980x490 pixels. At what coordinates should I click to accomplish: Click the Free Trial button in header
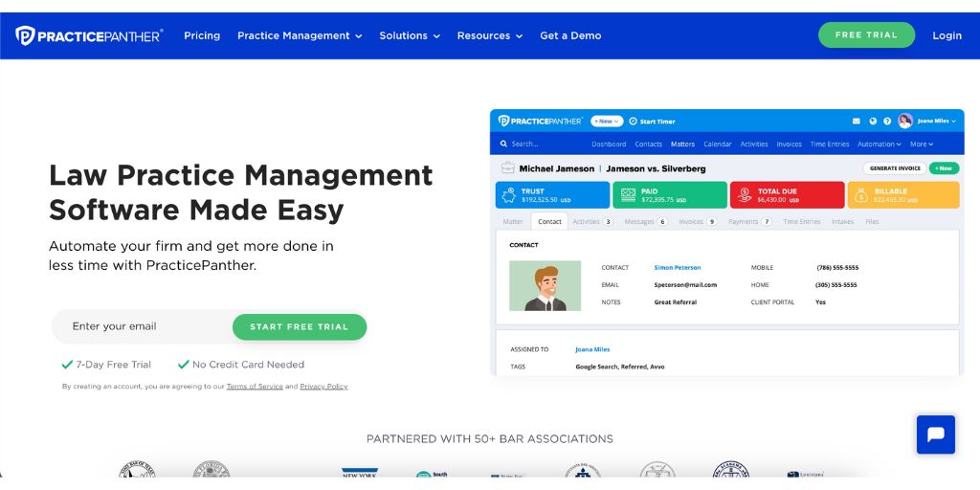point(866,35)
